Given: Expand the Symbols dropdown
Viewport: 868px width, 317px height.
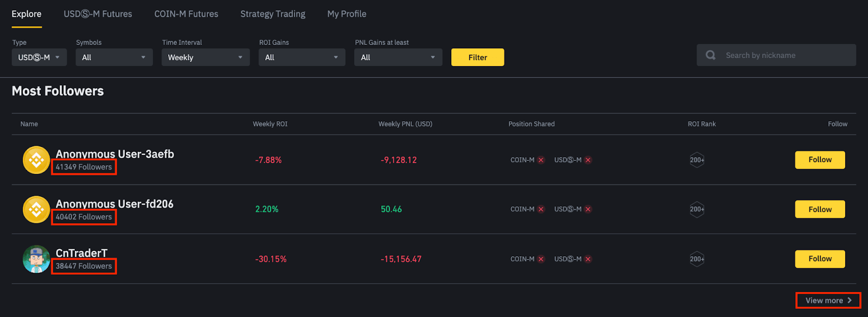Looking at the screenshot, I should pos(114,57).
